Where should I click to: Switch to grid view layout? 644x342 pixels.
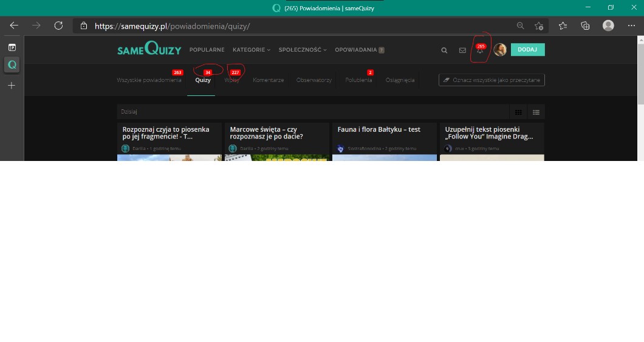pyautogui.click(x=518, y=112)
